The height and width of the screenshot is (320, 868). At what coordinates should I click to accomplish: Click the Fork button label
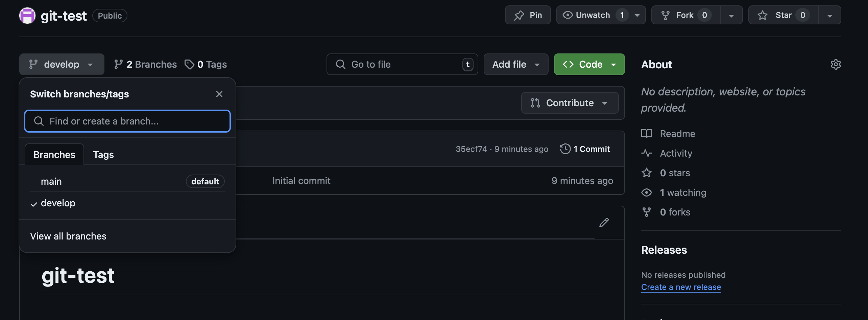(x=685, y=15)
